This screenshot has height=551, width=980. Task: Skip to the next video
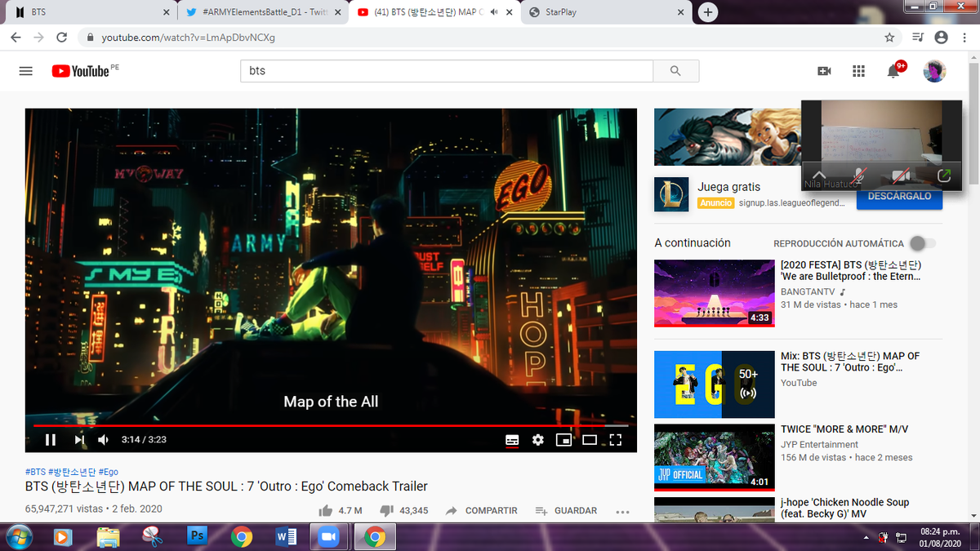click(x=79, y=439)
